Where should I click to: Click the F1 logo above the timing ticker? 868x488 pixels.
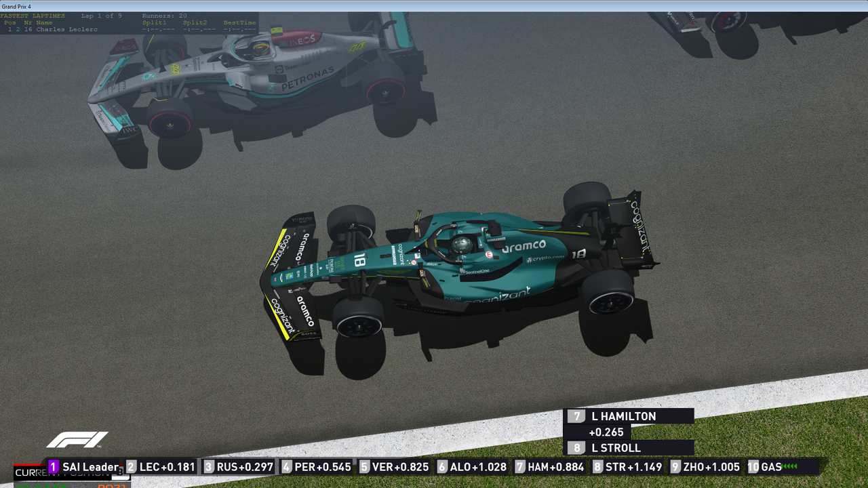click(x=77, y=440)
